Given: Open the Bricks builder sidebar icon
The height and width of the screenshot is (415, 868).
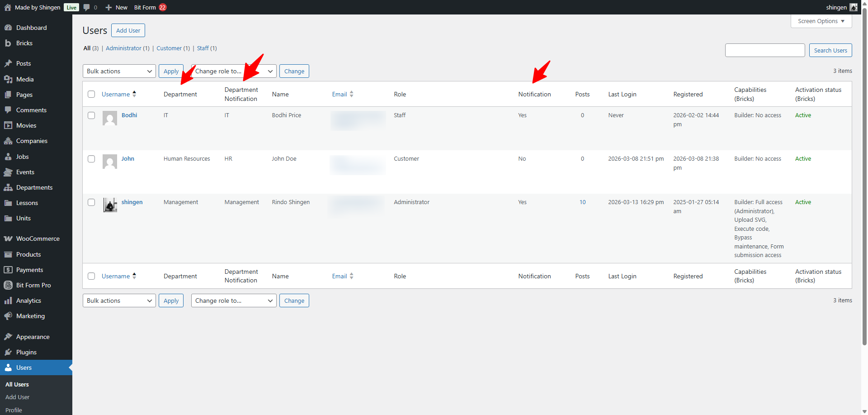Looking at the screenshot, I should (8, 43).
